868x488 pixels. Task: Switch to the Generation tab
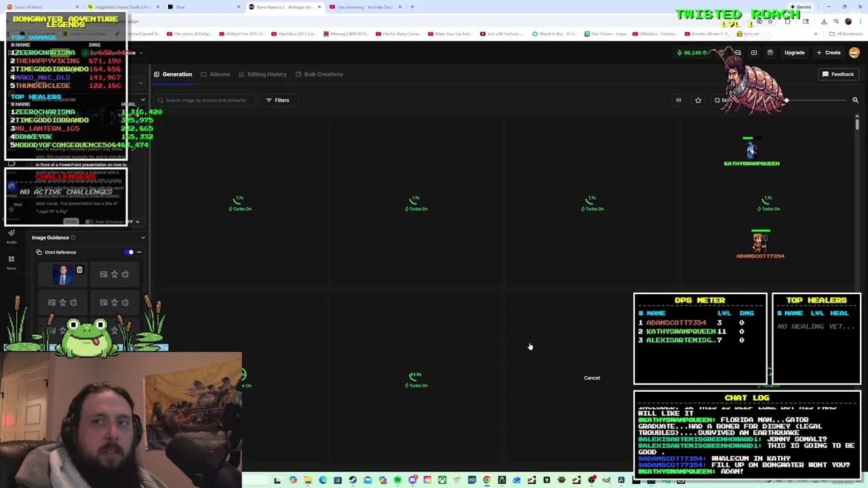click(173, 74)
